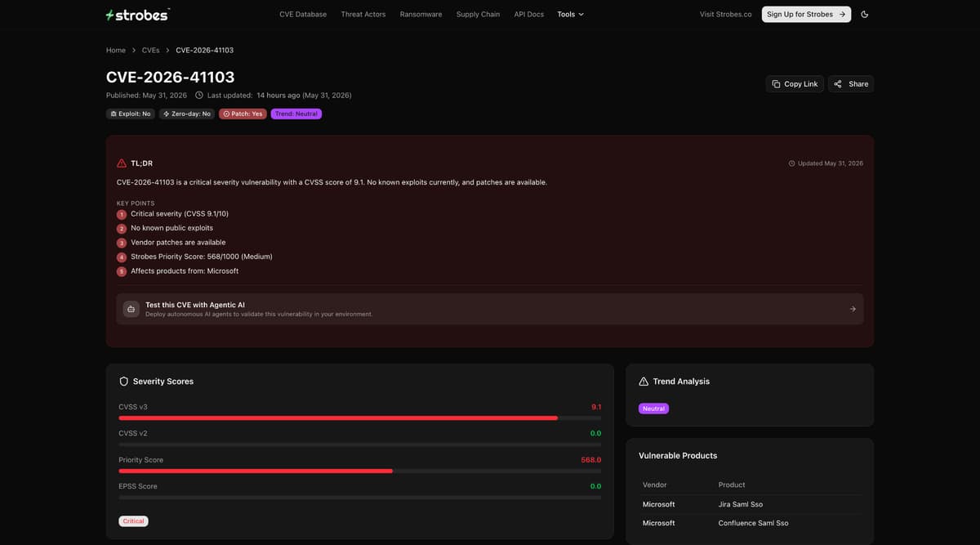
Task: Click the arrow in Agentic AI banner
Action: pos(853,309)
